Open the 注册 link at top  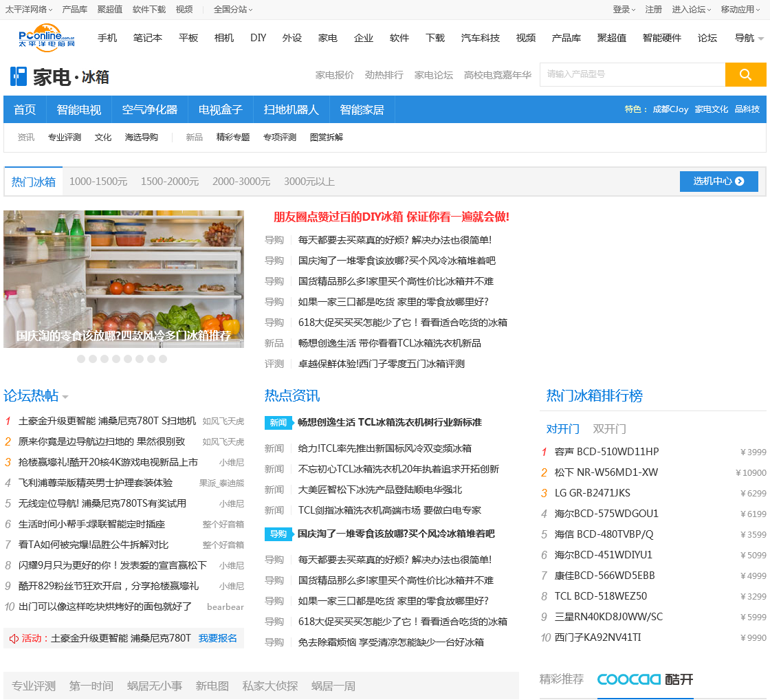coord(653,10)
